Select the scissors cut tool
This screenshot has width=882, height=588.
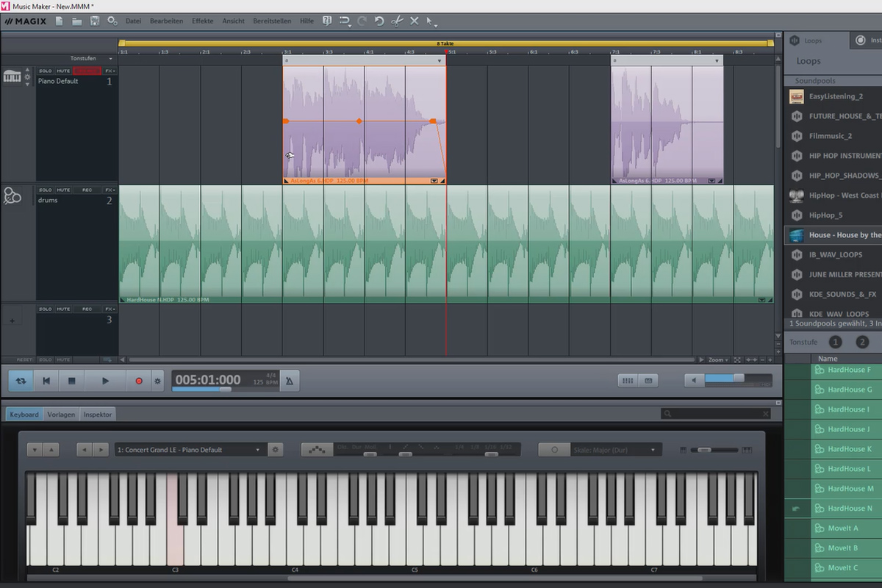coord(397,21)
